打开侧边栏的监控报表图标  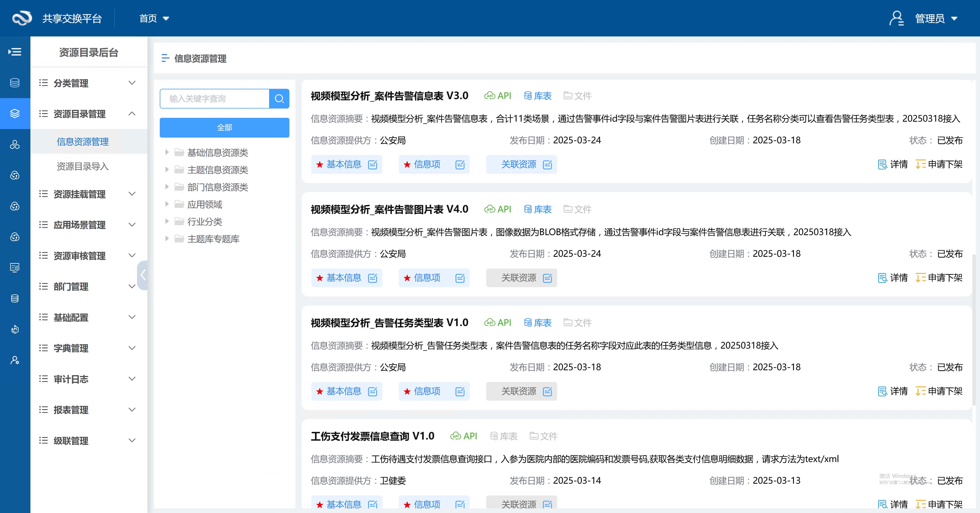tap(15, 267)
